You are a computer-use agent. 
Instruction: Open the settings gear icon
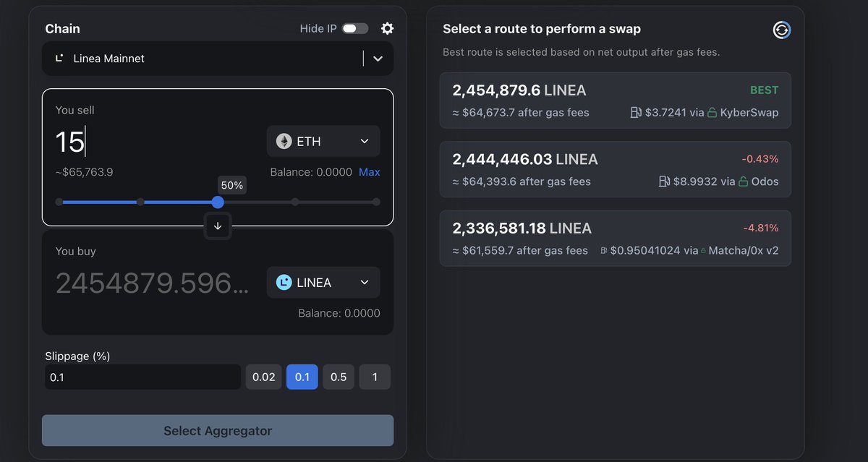[388, 28]
